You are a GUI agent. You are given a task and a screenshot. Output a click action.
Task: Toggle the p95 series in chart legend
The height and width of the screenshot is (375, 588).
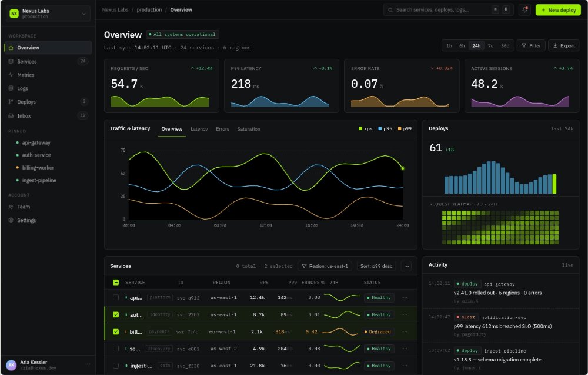point(385,128)
